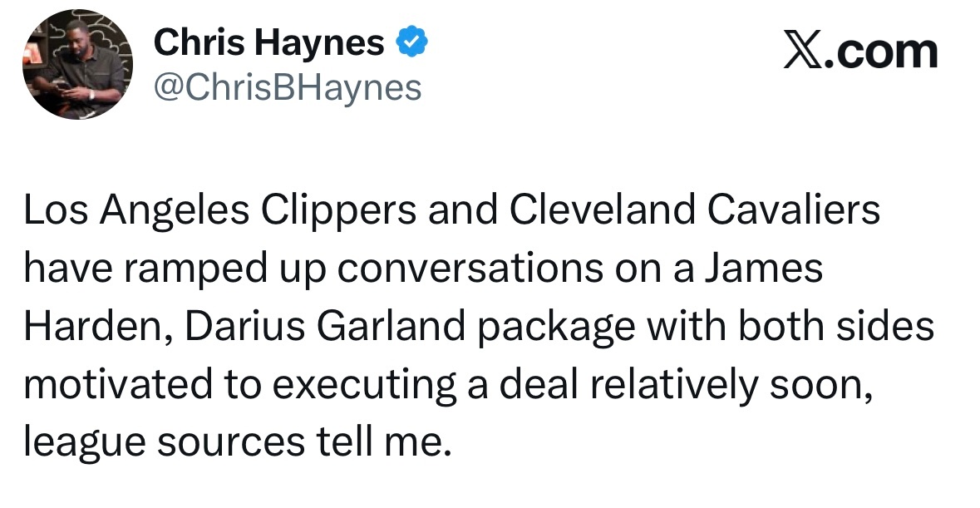Click the X logo letter in X.com
The height and width of the screenshot is (508, 980).
802,52
